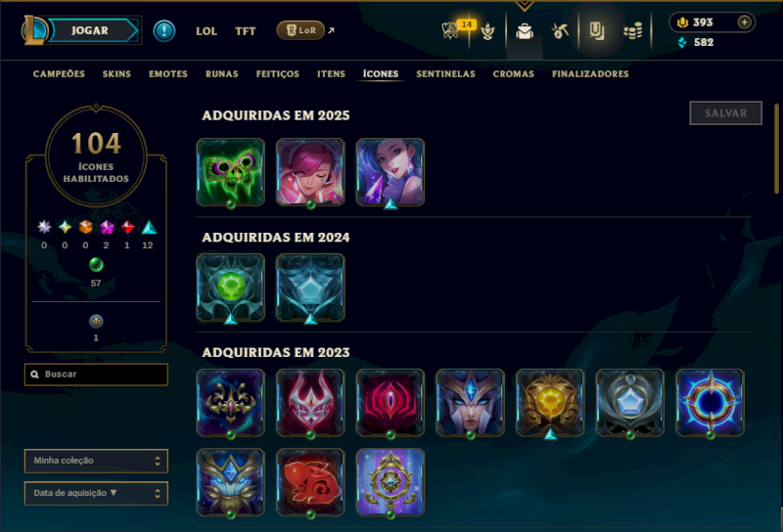This screenshot has width=783, height=532.
Task: Go to the SENTINELAS tab
Action: coord(445,74)
